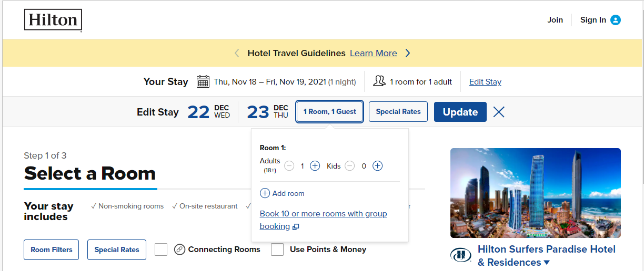
Task: Click the Update button
Action: 460,112
